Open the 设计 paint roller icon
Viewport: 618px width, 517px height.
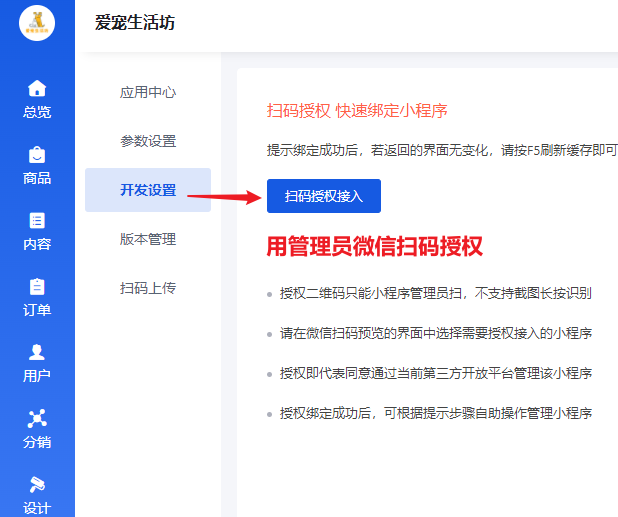coord(37,484)
